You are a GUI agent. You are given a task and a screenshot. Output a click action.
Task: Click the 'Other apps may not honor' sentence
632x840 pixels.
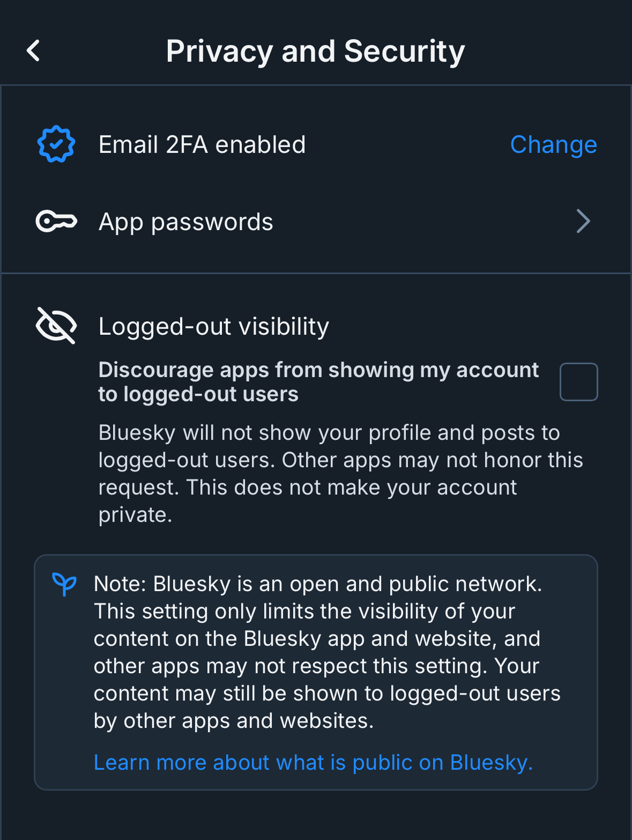pos(432,460)
